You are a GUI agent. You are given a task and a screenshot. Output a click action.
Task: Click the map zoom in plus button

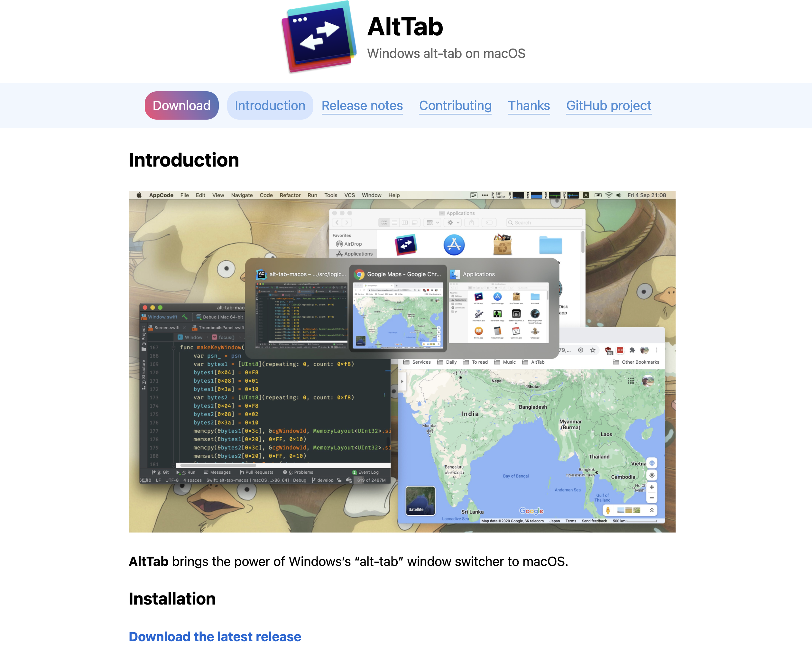(x=652, y=487)
